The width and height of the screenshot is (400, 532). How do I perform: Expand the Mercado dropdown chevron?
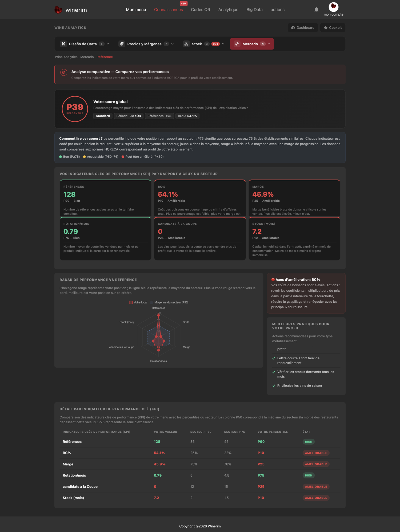click(269, 44)
